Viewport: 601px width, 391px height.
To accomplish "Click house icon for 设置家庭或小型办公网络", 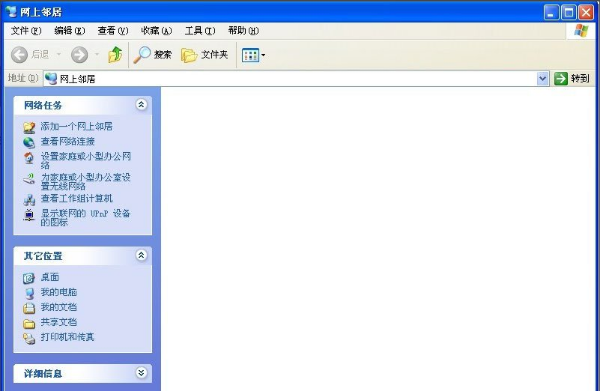I will pos(29,158).
